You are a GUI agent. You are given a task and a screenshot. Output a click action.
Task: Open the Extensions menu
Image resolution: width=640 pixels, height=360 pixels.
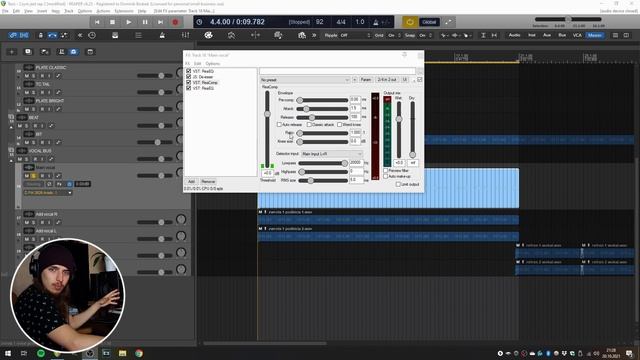[x=124, y=11]
